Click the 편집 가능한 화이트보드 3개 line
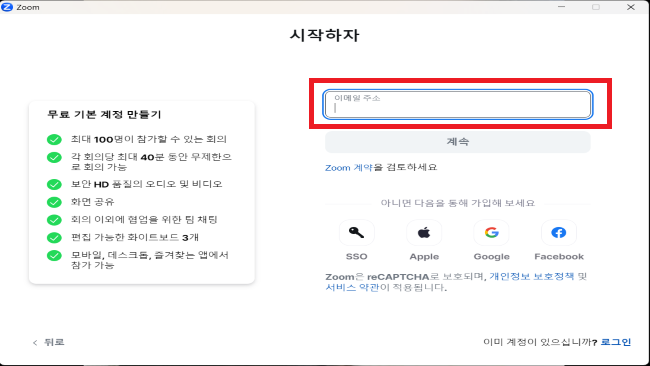This screenshot has height=366, width=650. 135,238
